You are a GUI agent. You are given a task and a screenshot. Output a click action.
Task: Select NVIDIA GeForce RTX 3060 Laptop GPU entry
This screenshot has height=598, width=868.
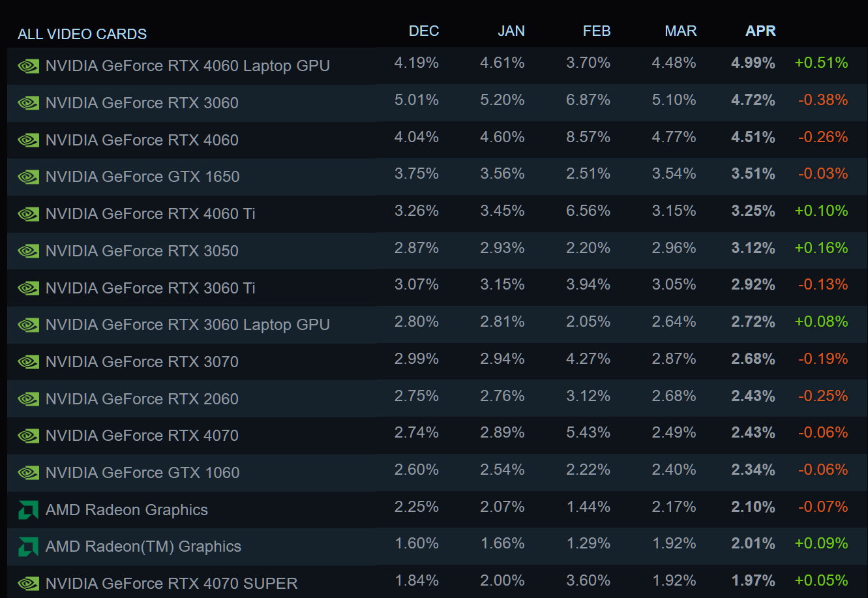tap(188, 325)
